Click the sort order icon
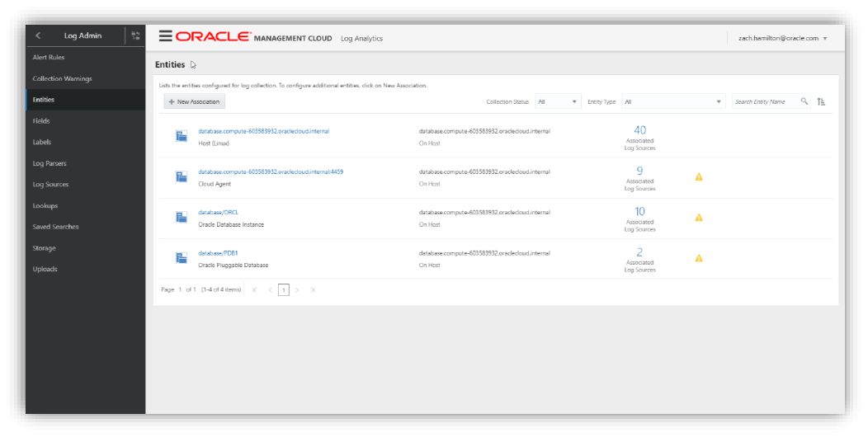Image resolution: width=868 pixels, height=437 pixels. pos(822,101)
